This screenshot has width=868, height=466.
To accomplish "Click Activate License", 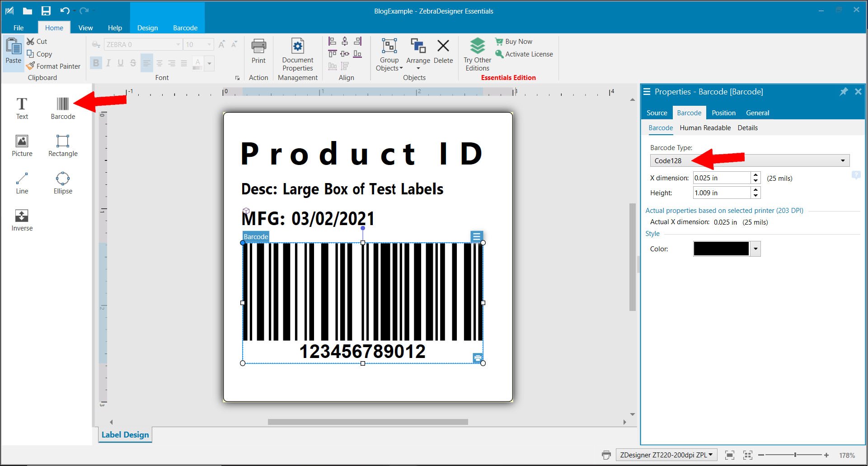I will [524, 54].
